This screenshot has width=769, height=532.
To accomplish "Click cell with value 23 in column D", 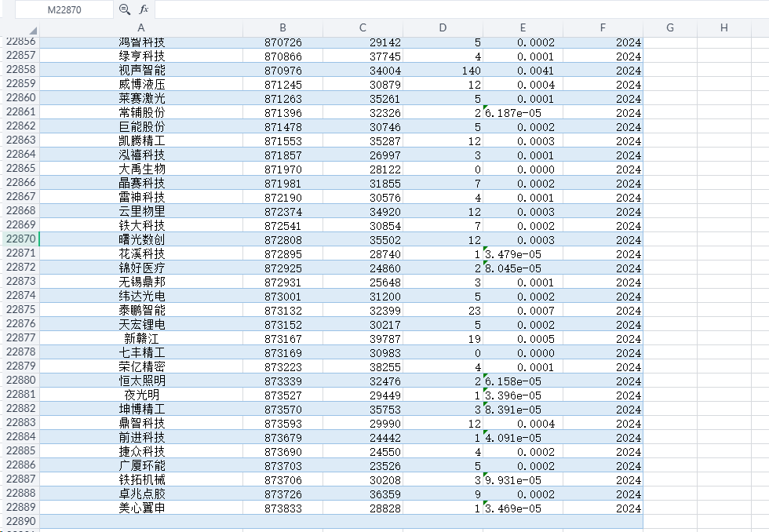I will click(x=443, y=310).
